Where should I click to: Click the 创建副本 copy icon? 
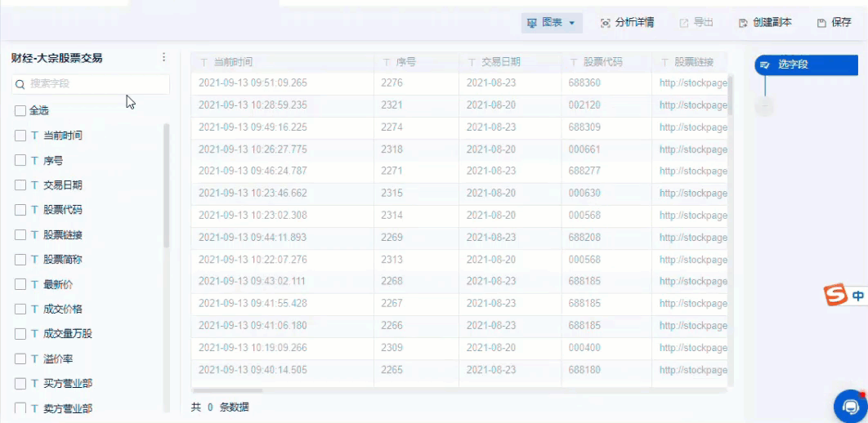point(744,23)
